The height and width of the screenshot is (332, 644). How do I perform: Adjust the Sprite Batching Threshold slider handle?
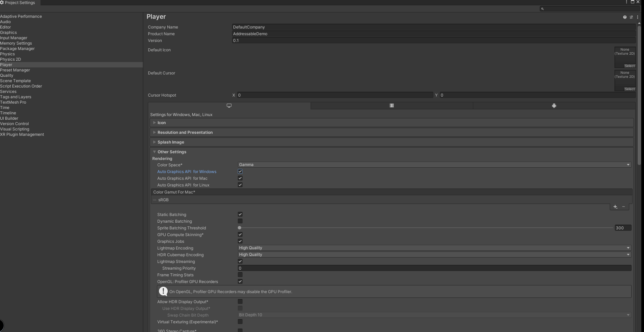(239, 228)
